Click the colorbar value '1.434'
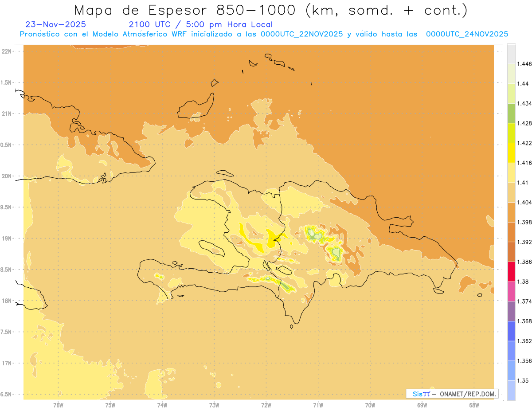The width and height of the screenshot is (532, 411). point(525,103)
